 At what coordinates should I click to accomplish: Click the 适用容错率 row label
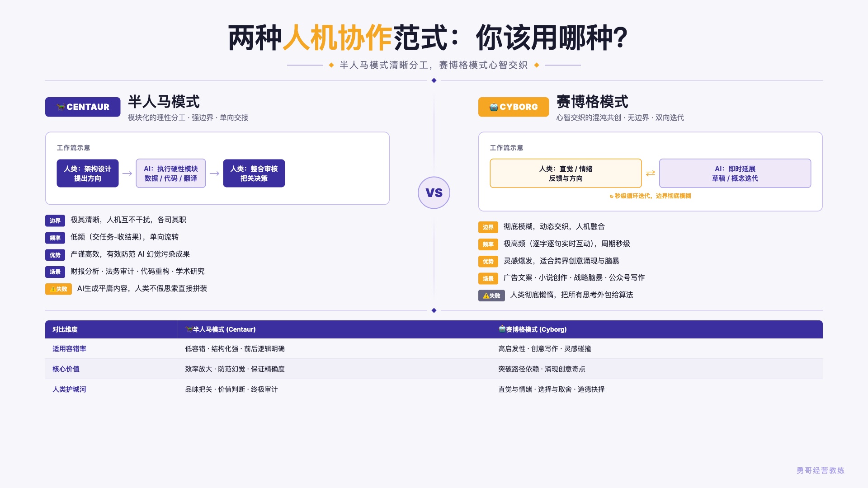point(69,349)
